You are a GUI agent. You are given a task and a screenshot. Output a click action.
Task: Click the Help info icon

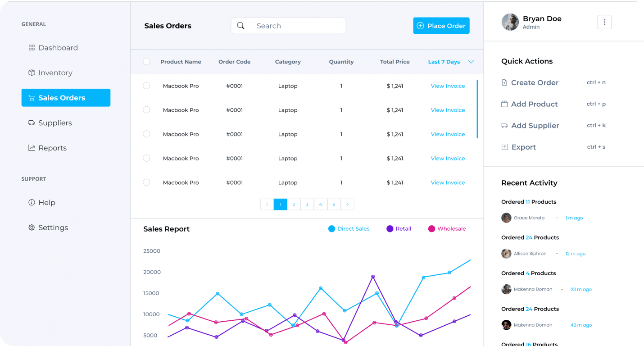coord(32,203)
